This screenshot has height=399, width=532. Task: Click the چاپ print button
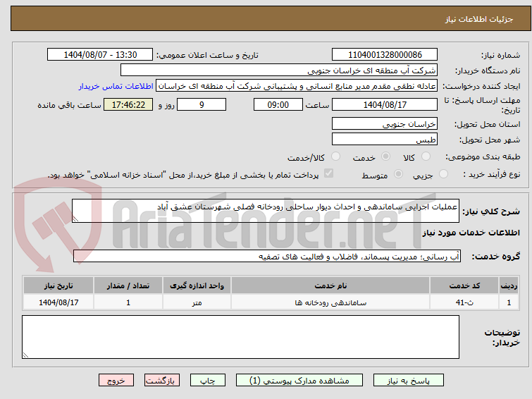[208, 381]
